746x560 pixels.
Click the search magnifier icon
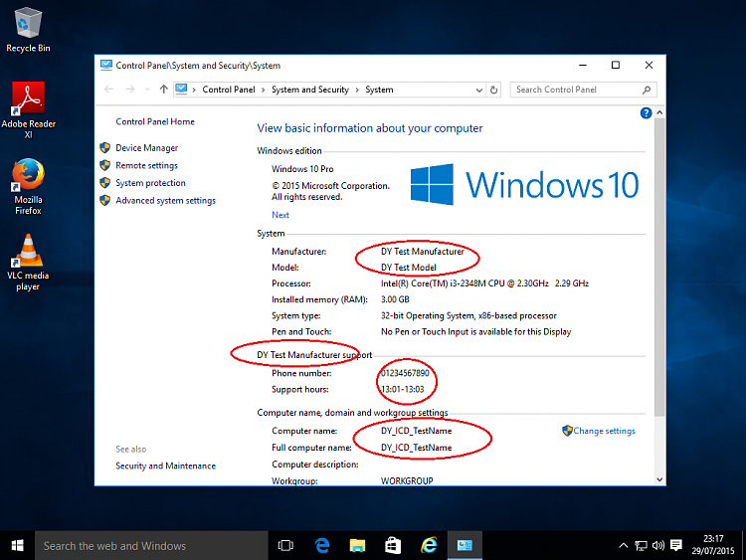tap(647, 90)
